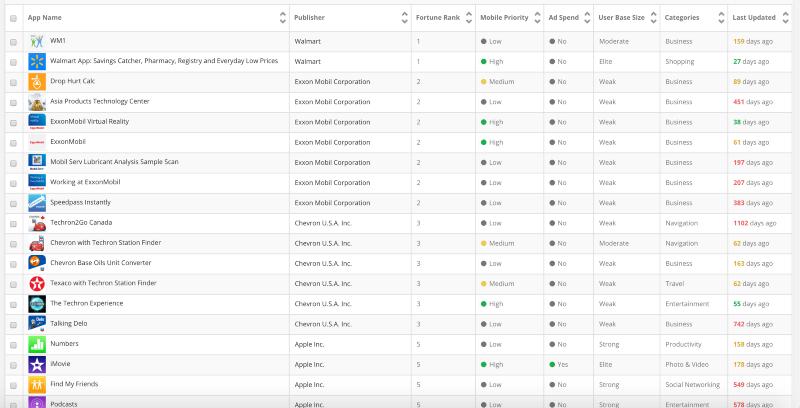Open the Speedpass Instantly app name link
The height and width of the screenshot is (408, 800).
80,202
